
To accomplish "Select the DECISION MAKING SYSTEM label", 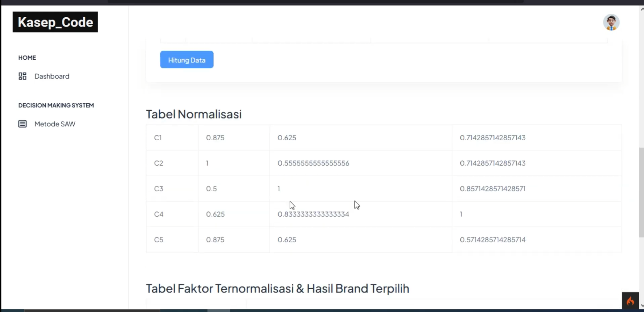I will (x=56, y=105).
